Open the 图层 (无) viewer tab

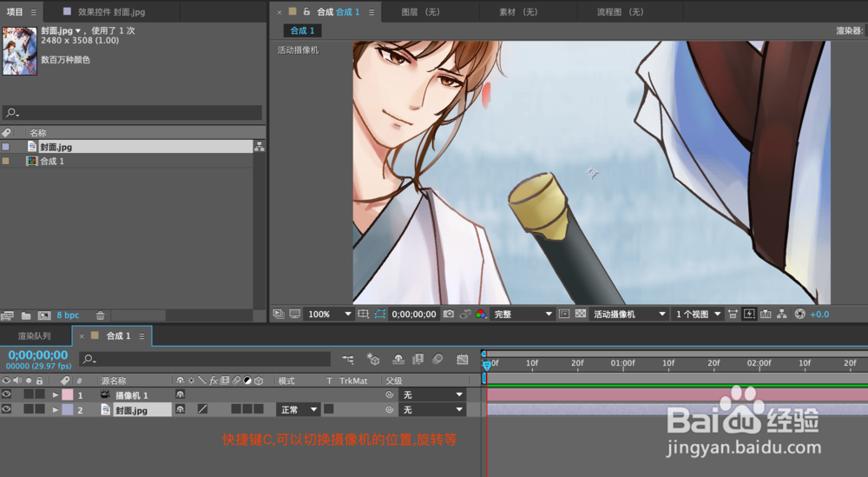420,11
